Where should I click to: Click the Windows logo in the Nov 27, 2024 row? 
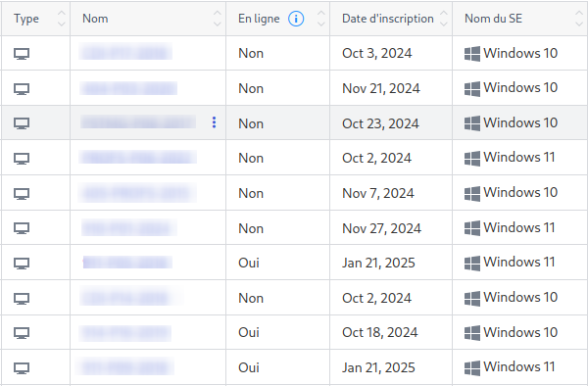(x=472, y=228)
